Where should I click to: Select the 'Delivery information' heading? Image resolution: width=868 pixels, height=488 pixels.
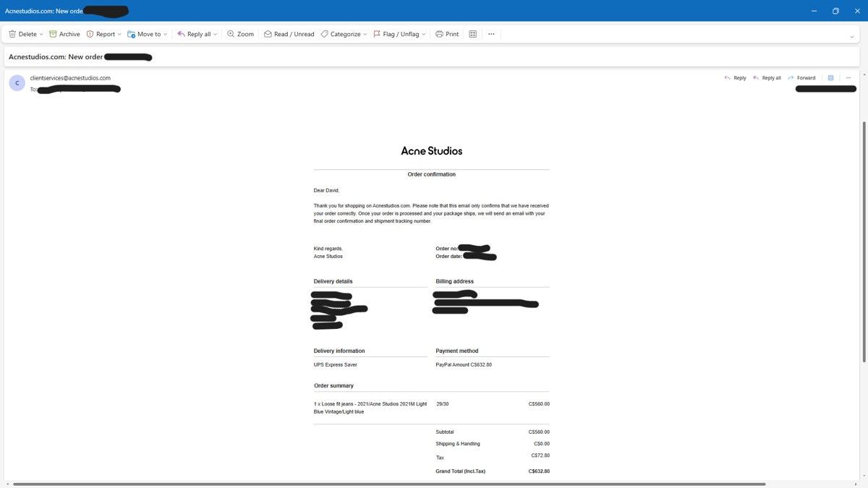point(339,351)
